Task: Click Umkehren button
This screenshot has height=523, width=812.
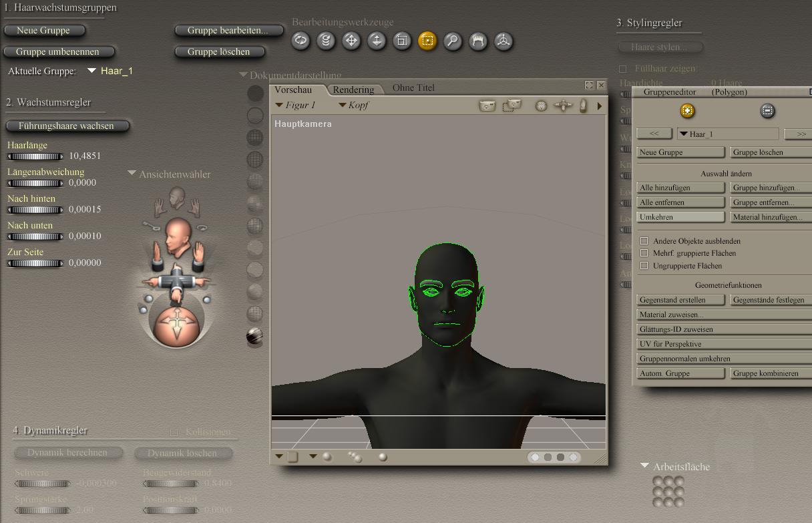Action: click(681, 217)
